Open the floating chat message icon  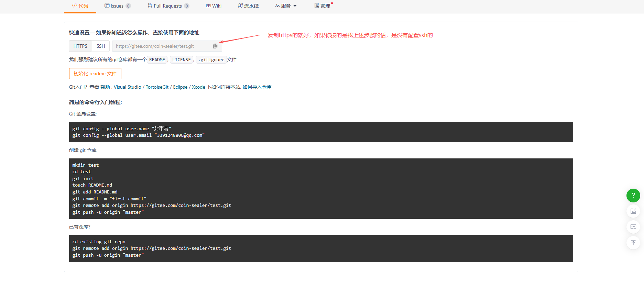pos(633,227)
